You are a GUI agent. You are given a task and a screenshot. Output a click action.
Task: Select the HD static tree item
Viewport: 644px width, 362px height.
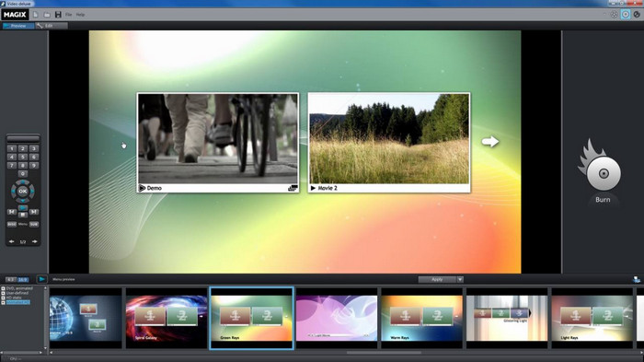coord(14,298)
